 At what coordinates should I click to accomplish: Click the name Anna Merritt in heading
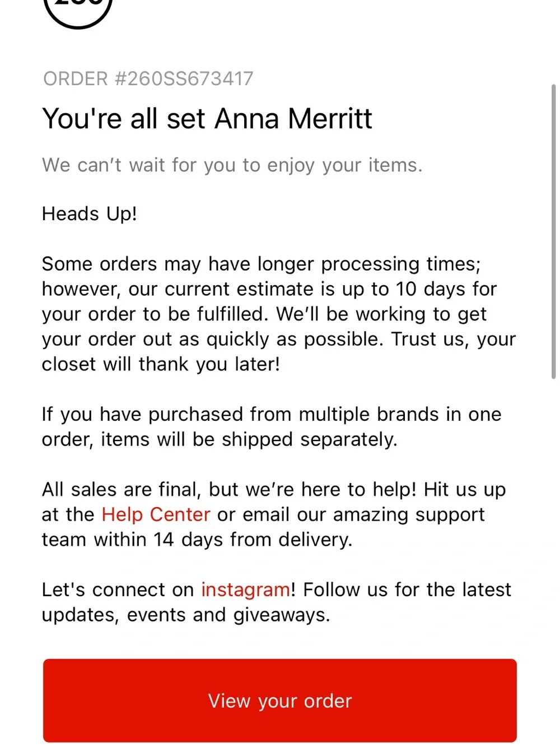click(293, 119)
